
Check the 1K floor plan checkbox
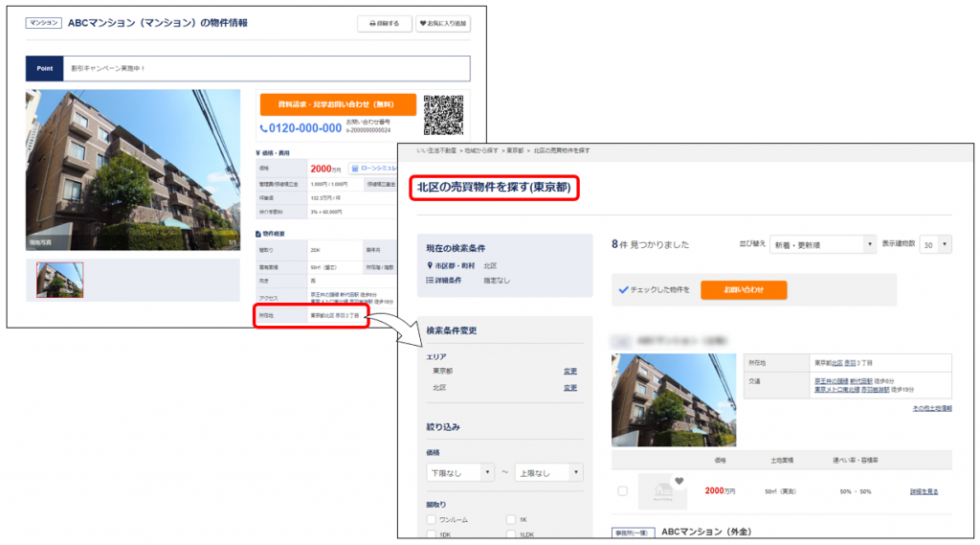(x=511, y=519)
